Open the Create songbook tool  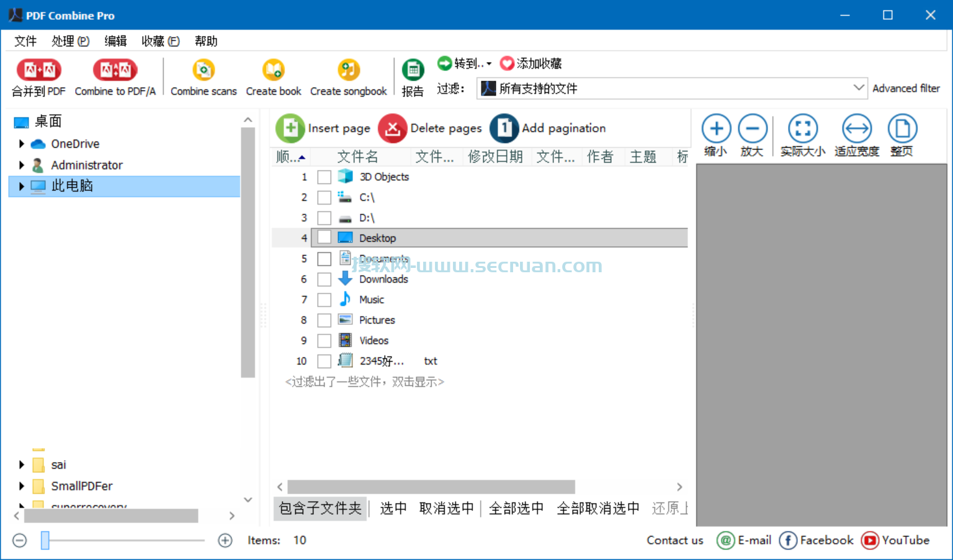pyautogui.click(x=348, y=70)
